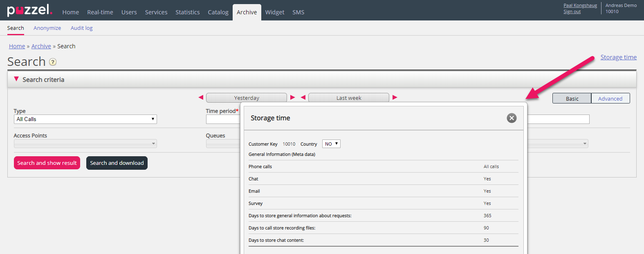Open the Statistics menu
The width and height of the screenshot is (644, 254).
point(188,12)
